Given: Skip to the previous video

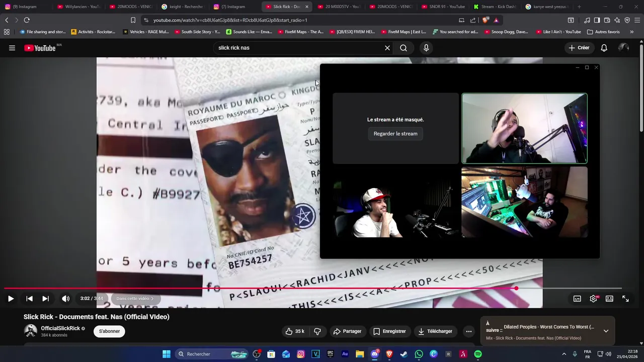Looking at the screenshot, I should pyautogui.click(x=29, y=299).
